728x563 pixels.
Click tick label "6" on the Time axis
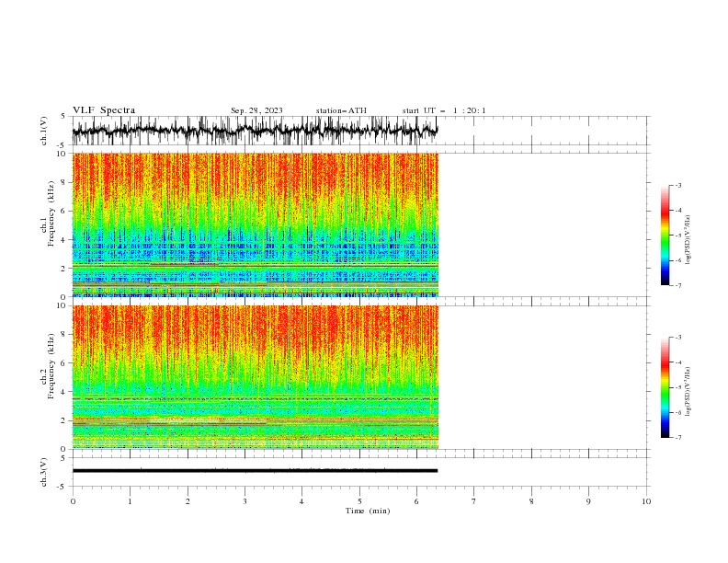pos(416,501)
